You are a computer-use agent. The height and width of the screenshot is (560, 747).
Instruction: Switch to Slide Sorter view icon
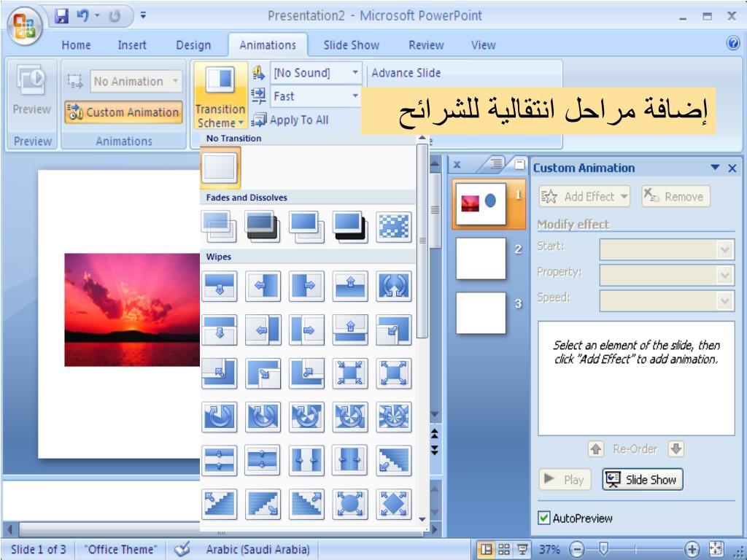(504, 550)
